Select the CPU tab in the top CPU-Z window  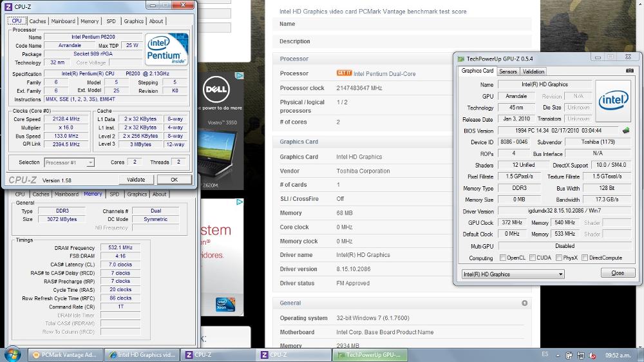[17, 21]
